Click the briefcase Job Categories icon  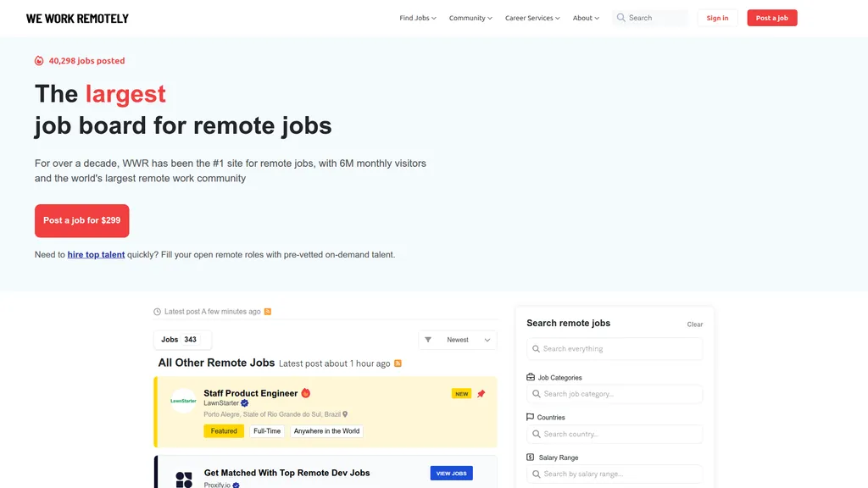531,377
